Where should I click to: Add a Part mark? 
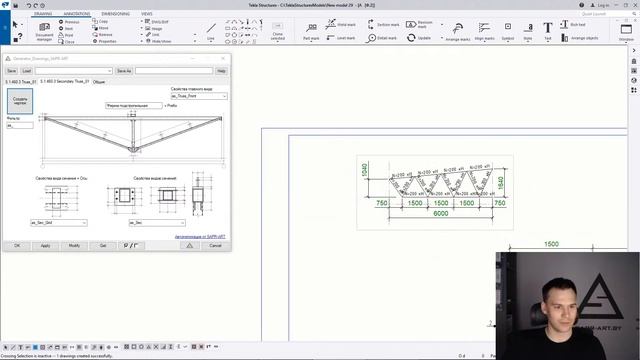click(311, 32)
